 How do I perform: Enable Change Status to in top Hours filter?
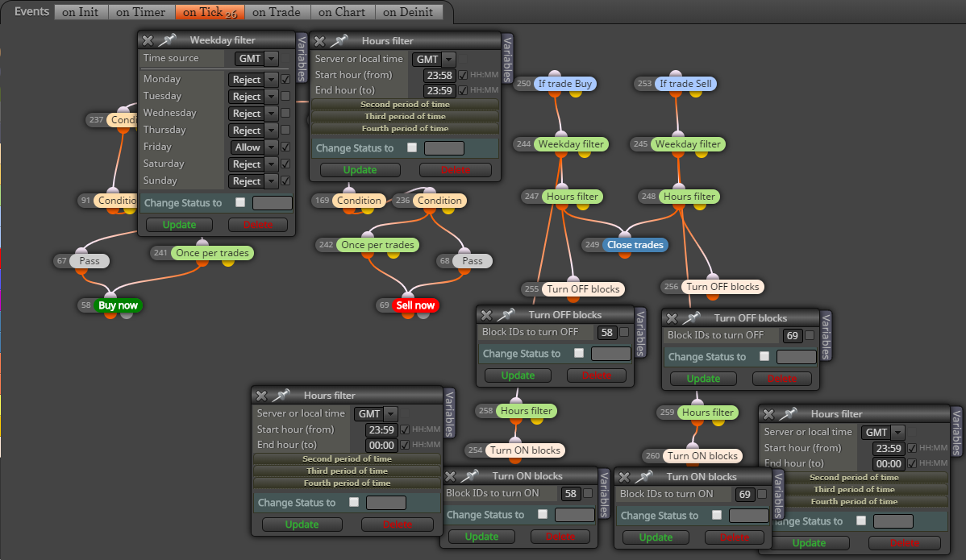click(412, 147)
